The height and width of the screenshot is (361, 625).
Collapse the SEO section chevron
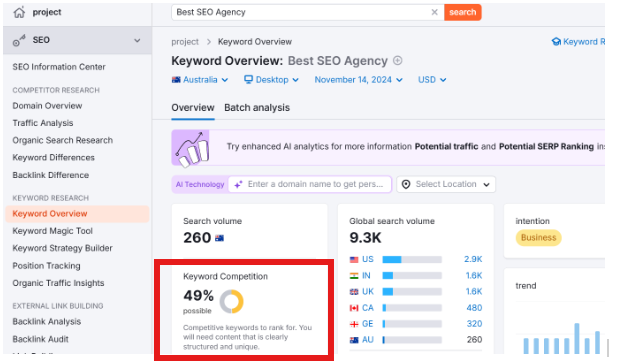point(137,40)
